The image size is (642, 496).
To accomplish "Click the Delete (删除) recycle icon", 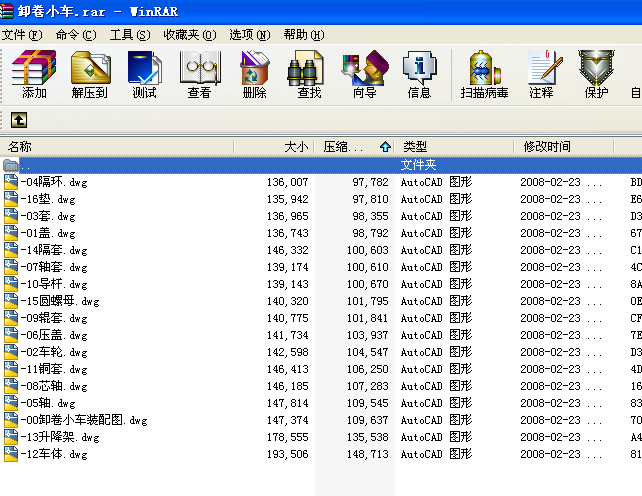I will pyautogui.click(x=254, y=68).
